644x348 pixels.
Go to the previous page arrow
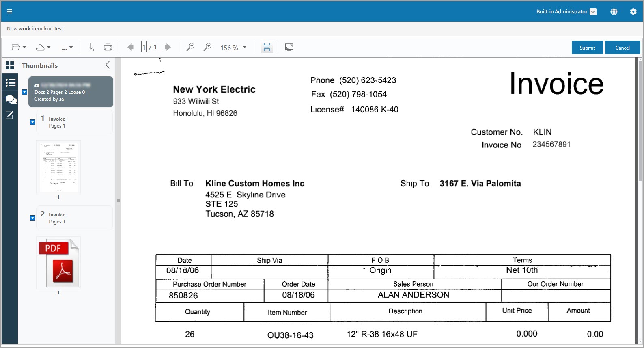click(x=130, y=48)
